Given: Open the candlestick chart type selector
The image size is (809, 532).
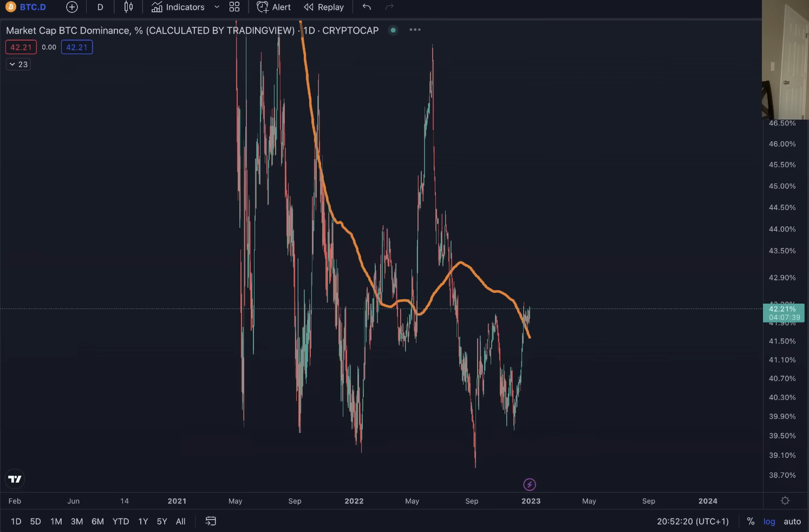Looking at the screenshot, I should 128,7.
